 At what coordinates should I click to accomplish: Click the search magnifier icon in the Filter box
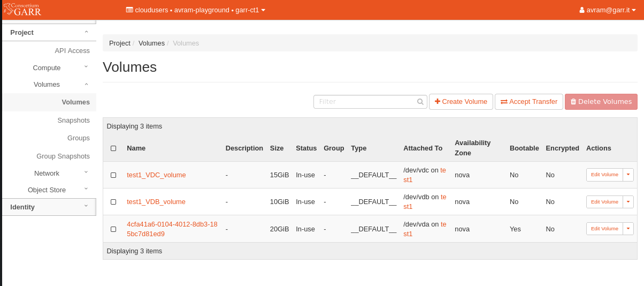coord(420,102)
